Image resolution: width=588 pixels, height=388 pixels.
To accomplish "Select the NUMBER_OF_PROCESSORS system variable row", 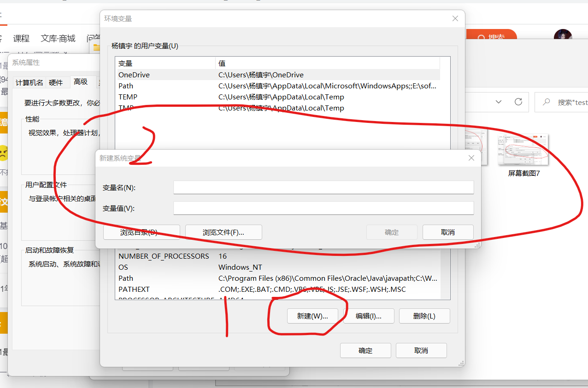I will click(277, 256).
